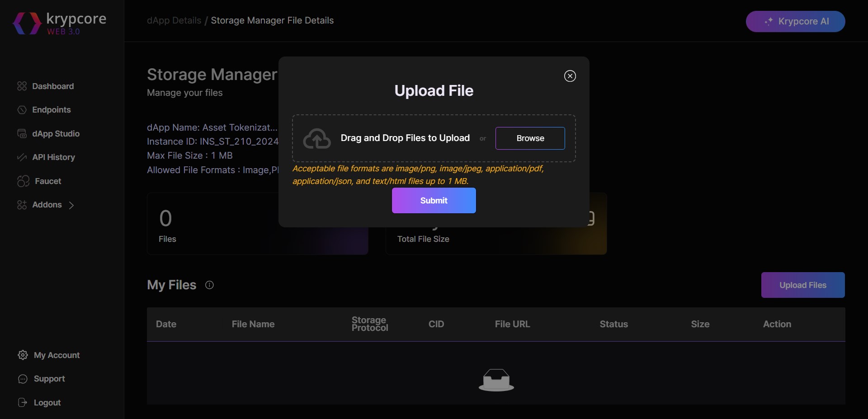
Task: Click the cloud upload icon in dropzone
Action: point(317,139)
